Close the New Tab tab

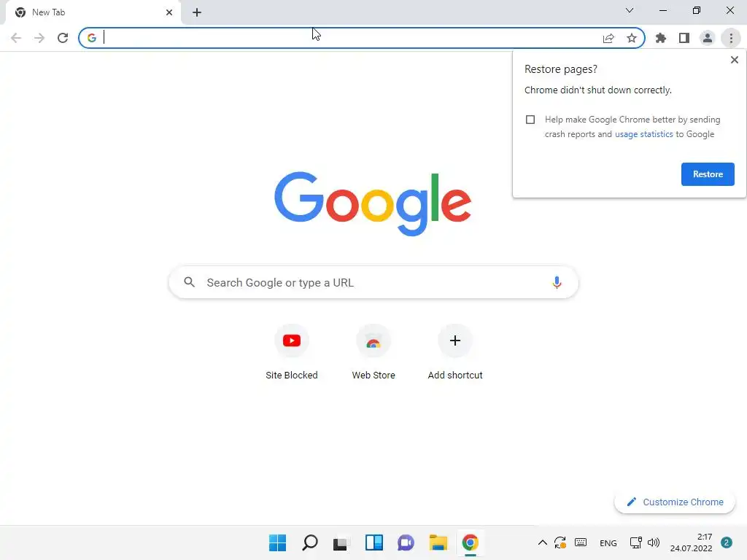coord(169,12)
